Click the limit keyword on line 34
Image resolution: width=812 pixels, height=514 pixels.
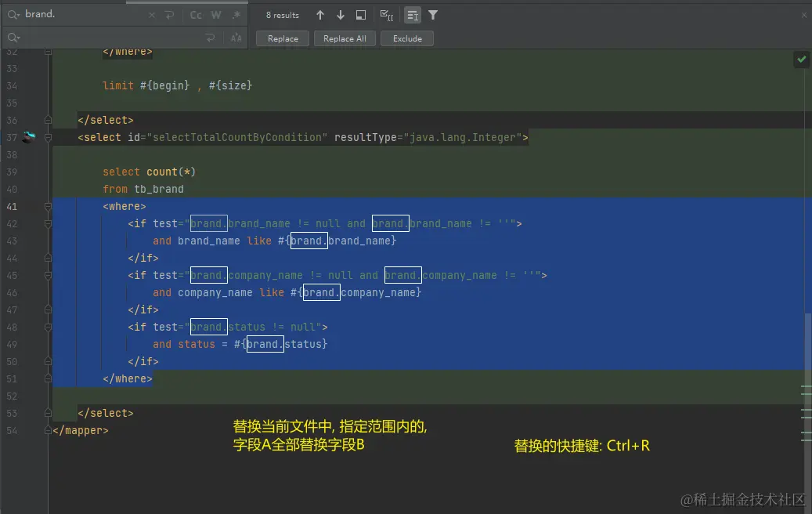click(x=118, y=85)
